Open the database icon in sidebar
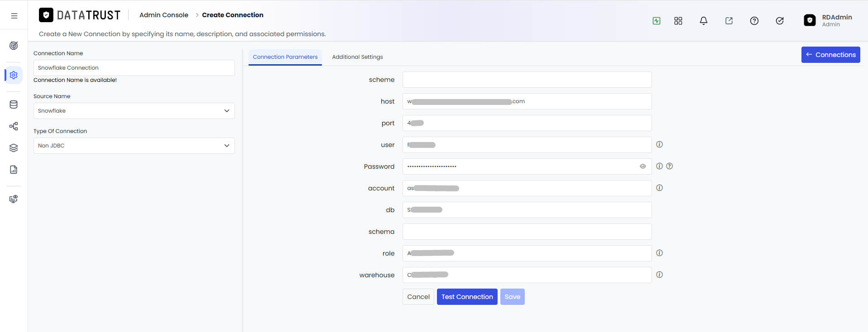Viewport: 868px width, 332px height. point(14,104)
